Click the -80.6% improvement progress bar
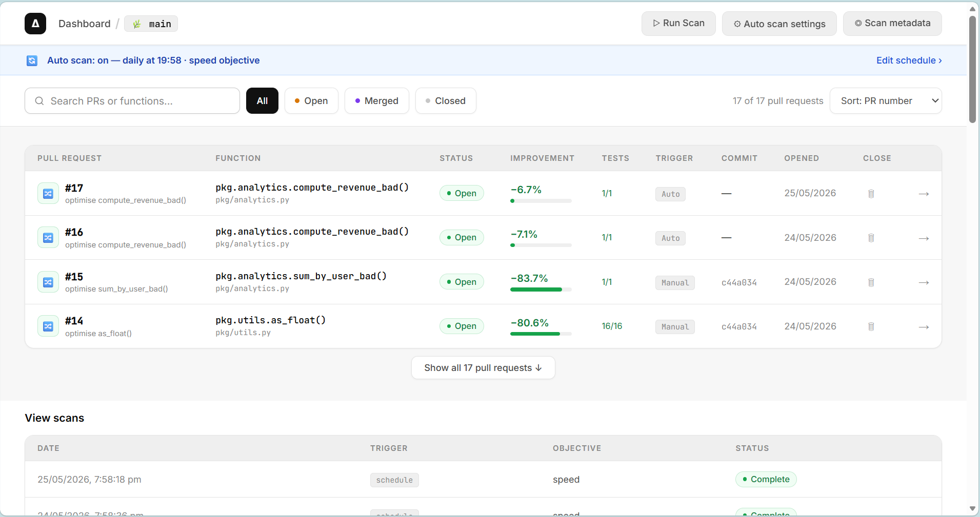This screenshot has width=980, height=517. [541, 334]
